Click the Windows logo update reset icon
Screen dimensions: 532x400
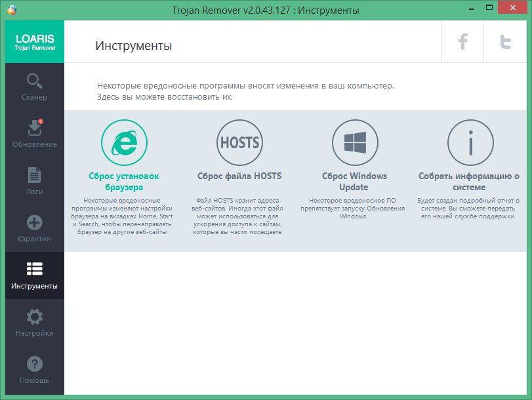point(355,142)
